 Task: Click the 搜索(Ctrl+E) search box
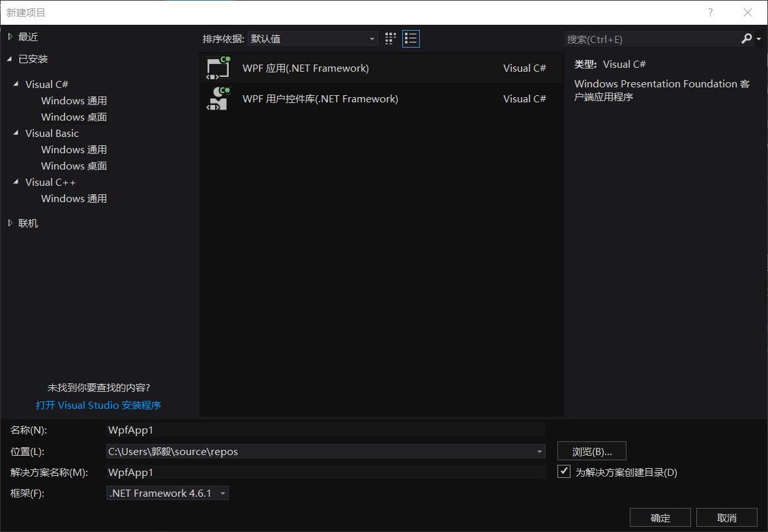point(653,39)
